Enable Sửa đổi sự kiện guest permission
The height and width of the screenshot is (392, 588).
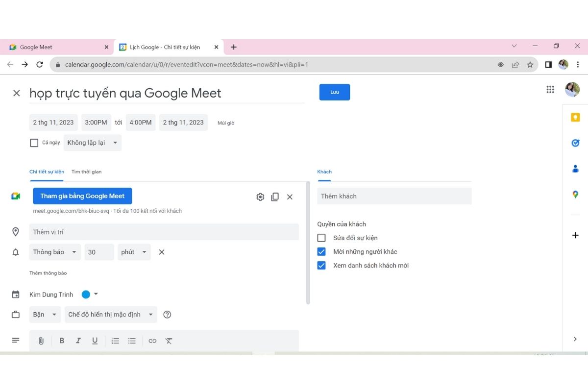[x=321, y=238]
